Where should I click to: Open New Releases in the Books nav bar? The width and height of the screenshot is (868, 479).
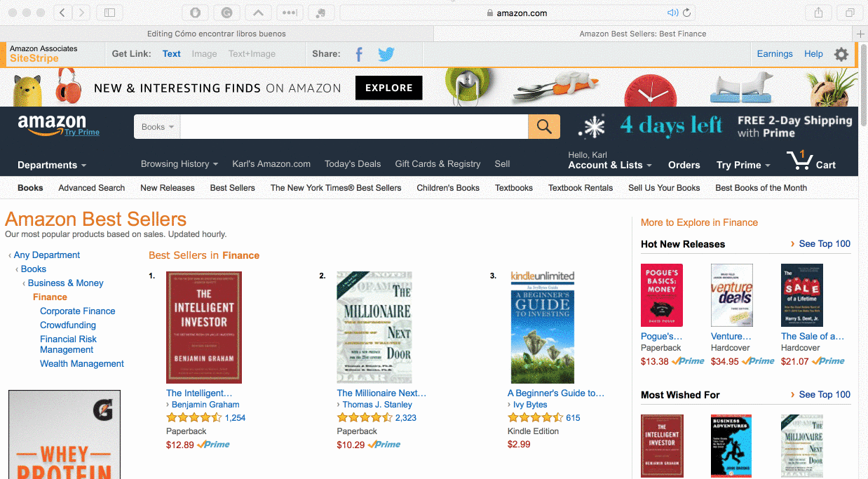coord(168,188)
